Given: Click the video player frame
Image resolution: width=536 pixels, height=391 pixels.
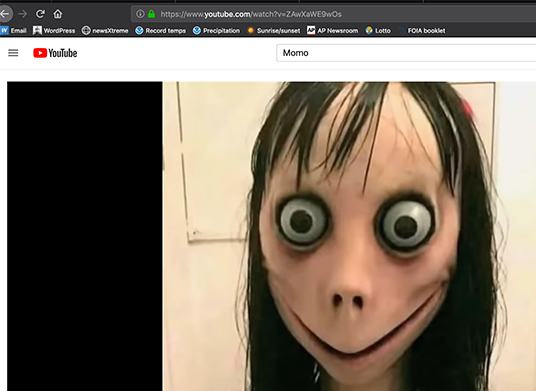Looking at the screenshot, I should 271,236.
